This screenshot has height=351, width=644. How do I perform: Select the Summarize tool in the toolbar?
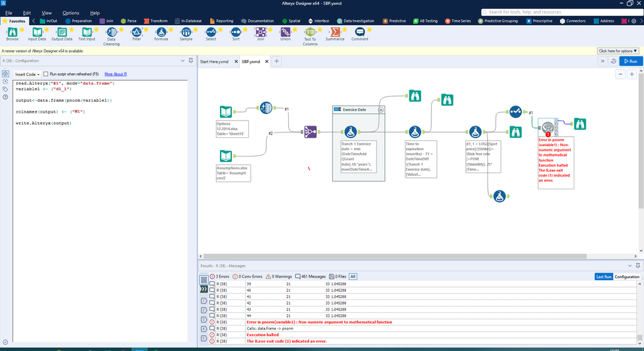[x=335, y=32]
